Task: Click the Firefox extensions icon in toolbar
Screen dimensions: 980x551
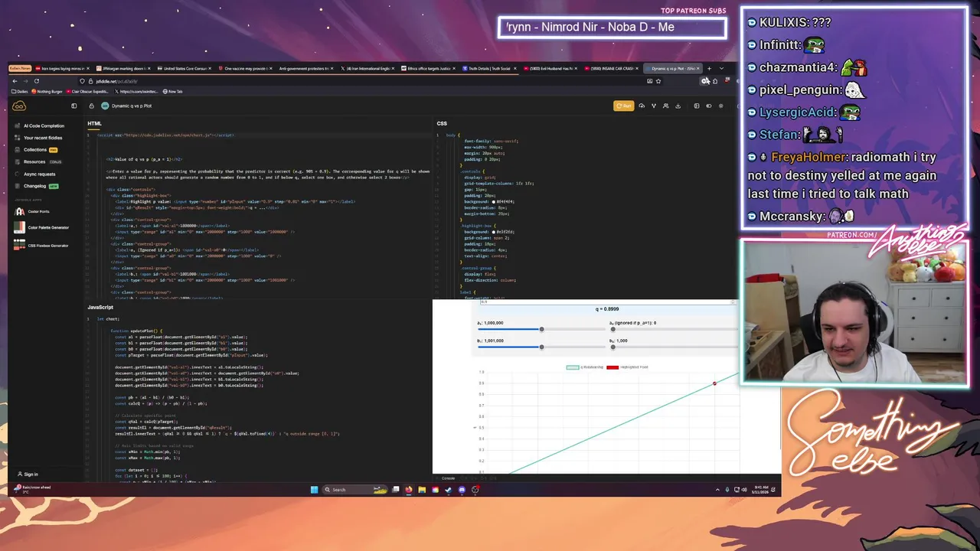Action: click(x=715, y=81)
